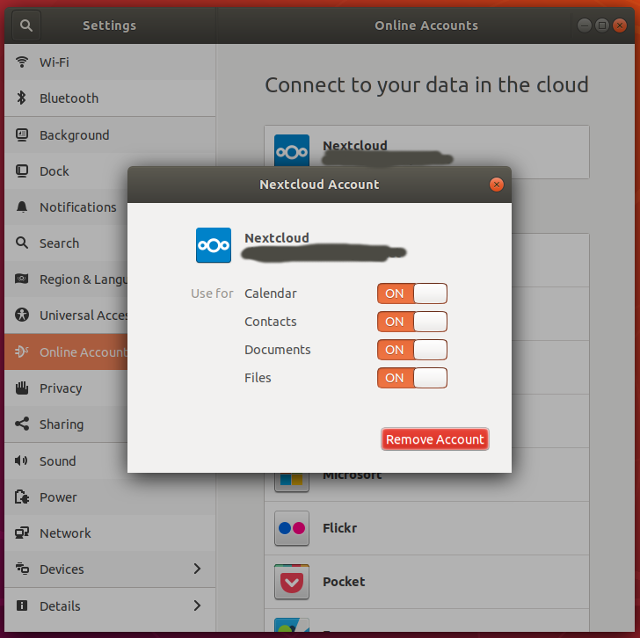Expand the Devices submenu arrow
The image size is (640, 638).
coord(197,569)
